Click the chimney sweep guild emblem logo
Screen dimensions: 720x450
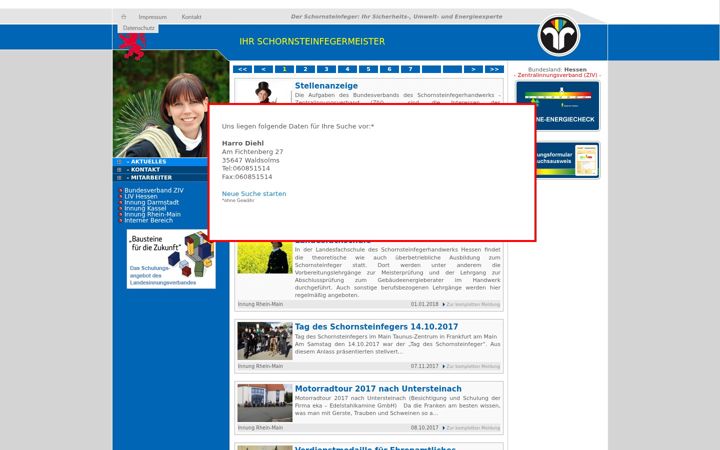tap(559, 35)
